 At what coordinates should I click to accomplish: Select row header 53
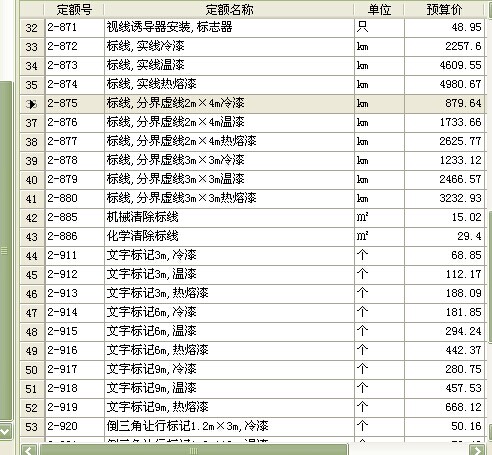pos(32,427)
